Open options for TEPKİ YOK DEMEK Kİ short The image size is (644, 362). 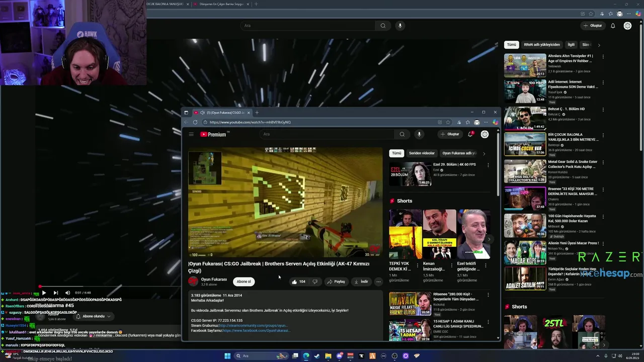(x=417, y=265)
